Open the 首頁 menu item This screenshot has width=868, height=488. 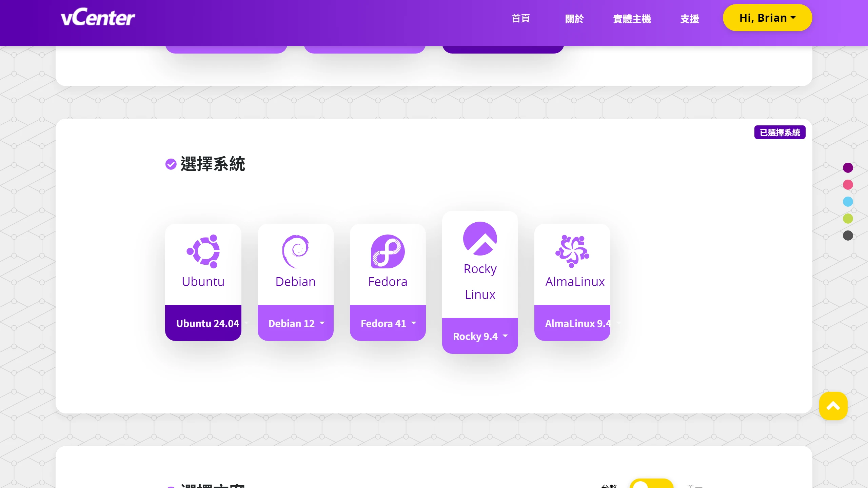[520, 19]
